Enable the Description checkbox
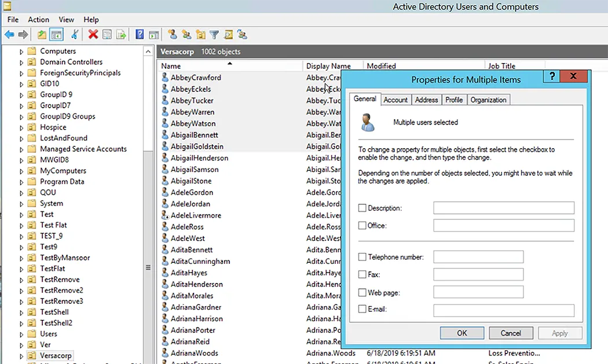Screen dimensions: 608x364 pos(362,208)
